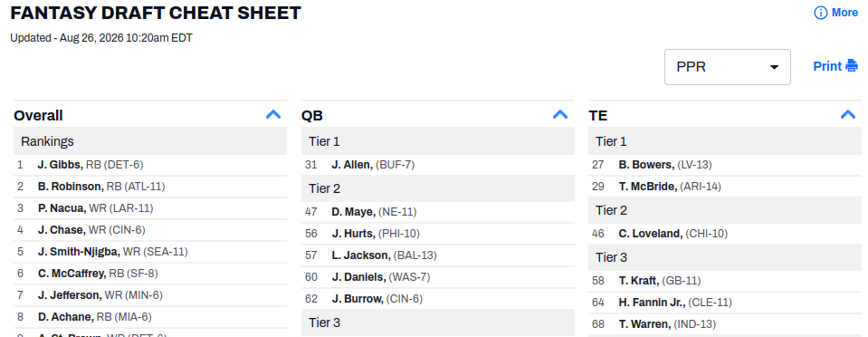
Task: Open D. Maye quarterback entry
Action: tap(353, 212)
